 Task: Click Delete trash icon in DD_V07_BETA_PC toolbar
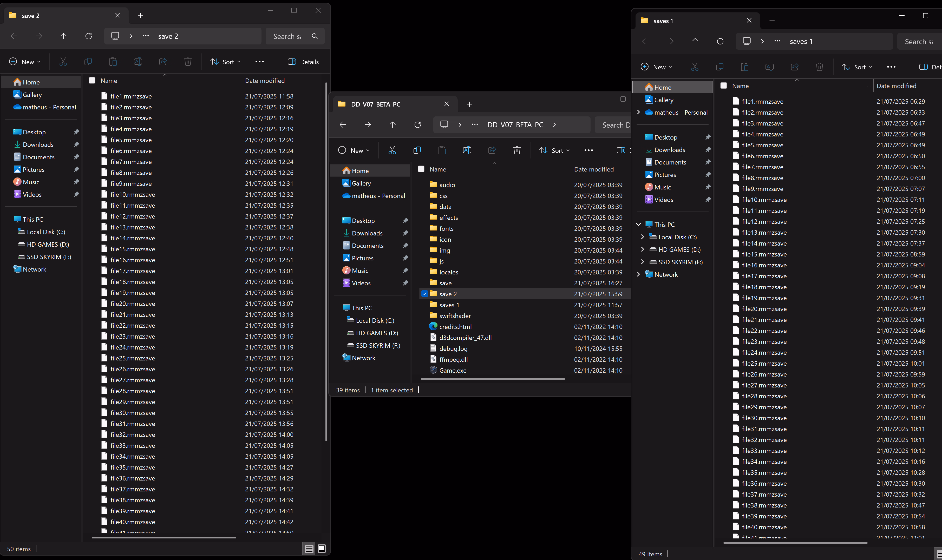[x=517, y=150]
